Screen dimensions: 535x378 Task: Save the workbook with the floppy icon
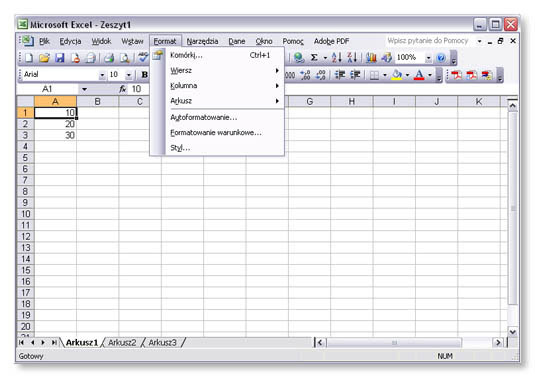pyautogui.click(x=60, y=58)
